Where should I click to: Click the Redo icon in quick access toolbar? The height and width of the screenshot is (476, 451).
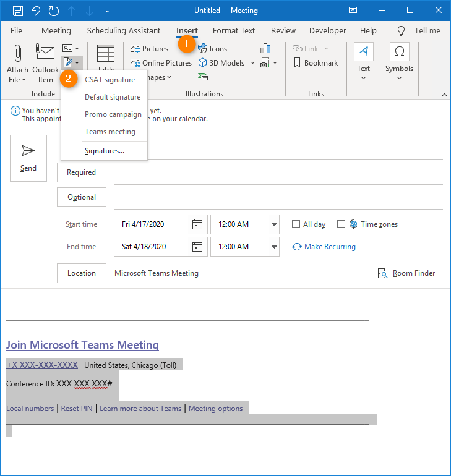(54, 11)
